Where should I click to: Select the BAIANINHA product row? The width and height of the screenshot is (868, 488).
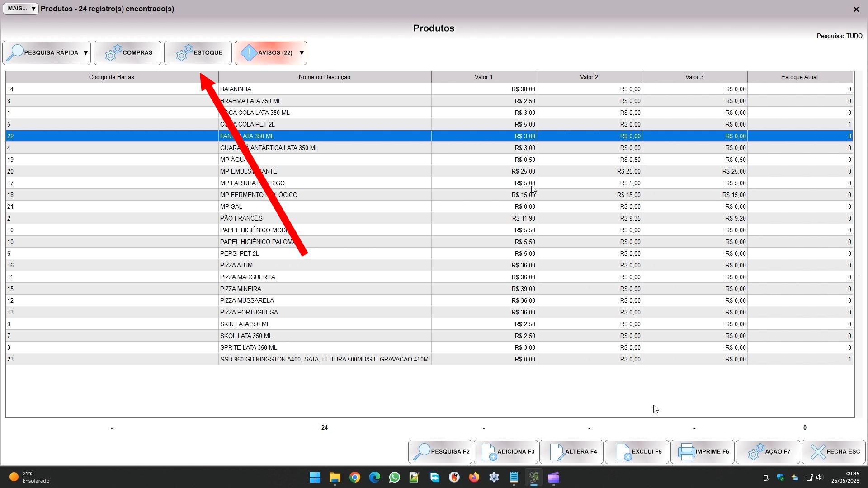pos(429,89)
